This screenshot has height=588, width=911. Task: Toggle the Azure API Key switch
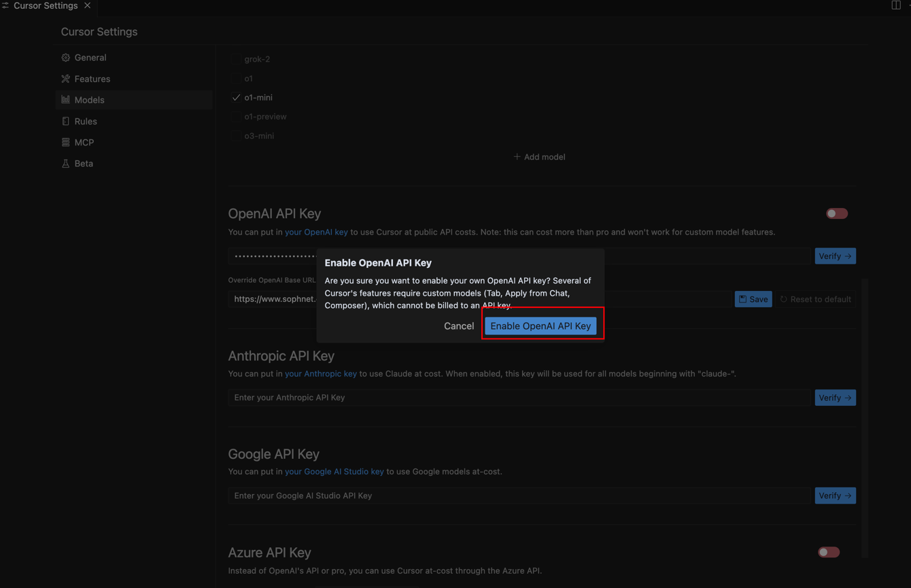(829, 552)
